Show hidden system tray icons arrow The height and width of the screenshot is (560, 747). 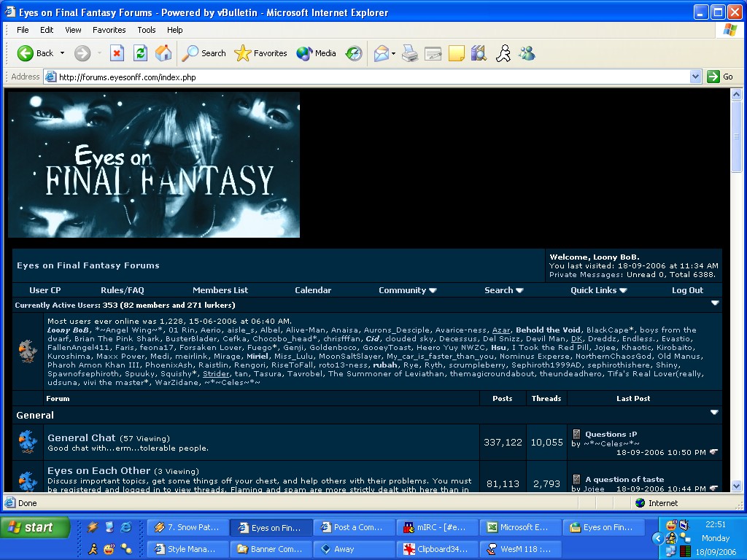coord(658,538)
